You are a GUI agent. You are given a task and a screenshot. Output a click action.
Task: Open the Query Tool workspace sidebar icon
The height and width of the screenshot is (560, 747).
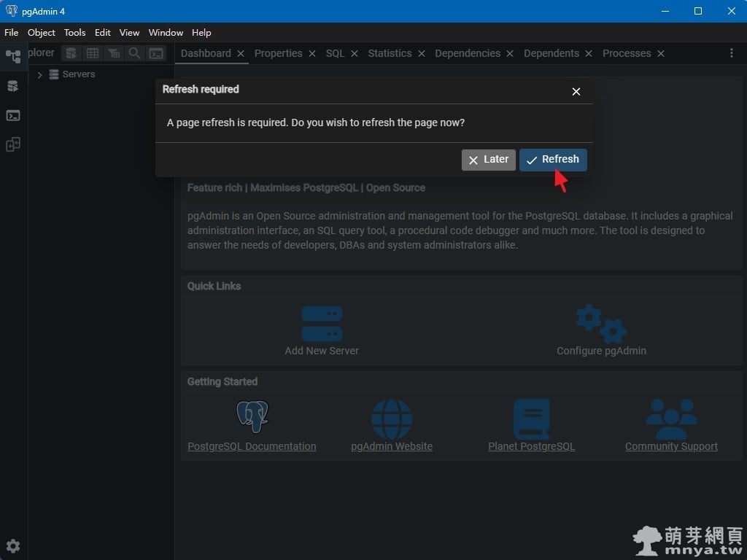pos(13,86)
